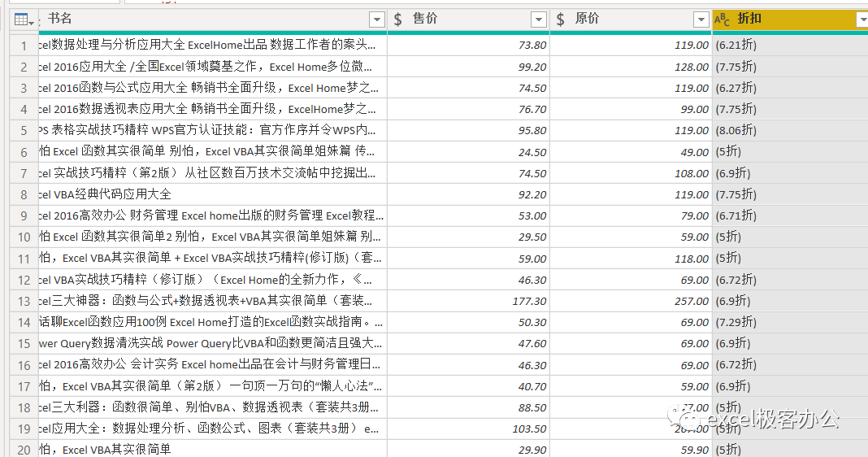
Task: Click the 售价 cell showing 40.70
Action: tap(468, 386)
